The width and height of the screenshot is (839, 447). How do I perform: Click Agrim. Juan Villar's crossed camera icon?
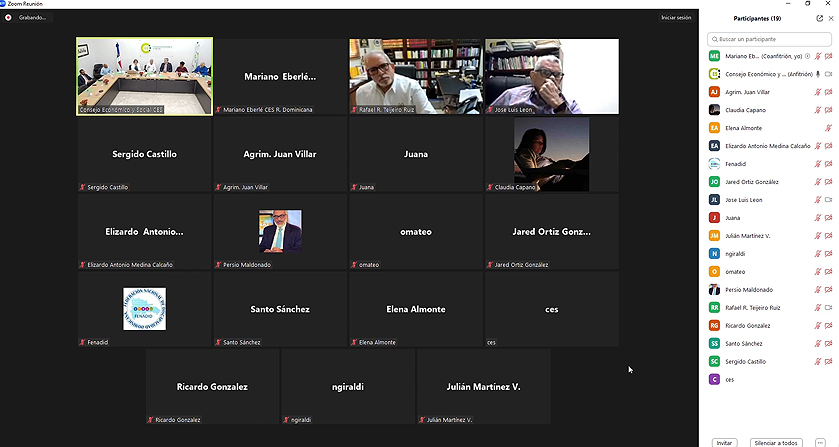828,92
